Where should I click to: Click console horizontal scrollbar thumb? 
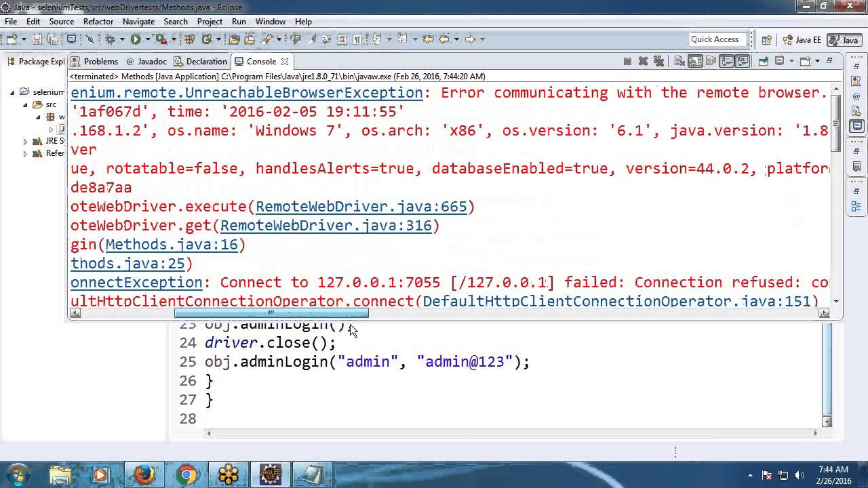(x=271, y=313)
